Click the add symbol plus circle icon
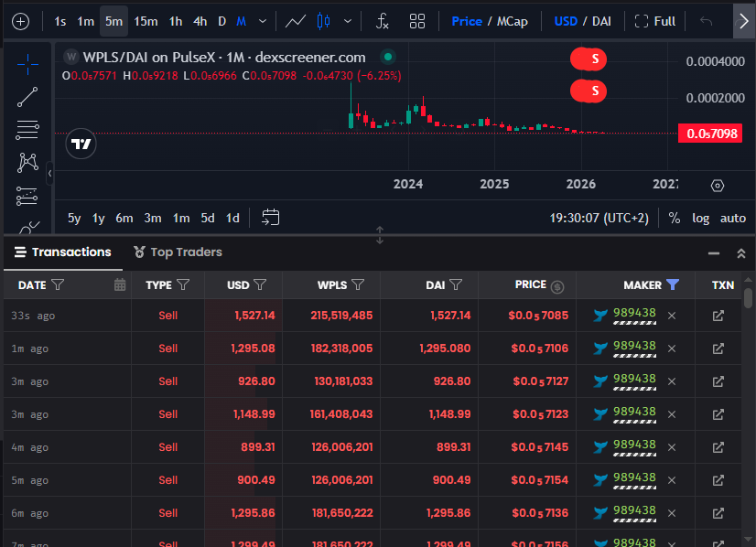Screen dimensions: 756x547 pyautogui.click(x=20, y=21)
